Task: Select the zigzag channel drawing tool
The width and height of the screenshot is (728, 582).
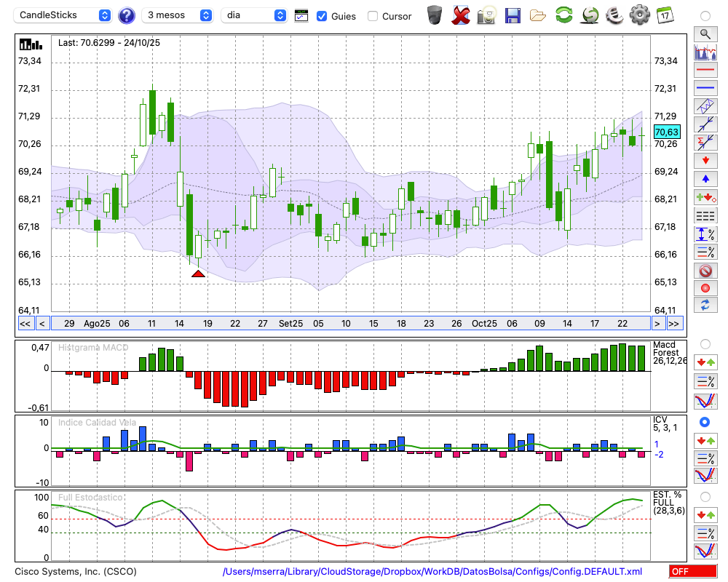Action: [705, 106]
